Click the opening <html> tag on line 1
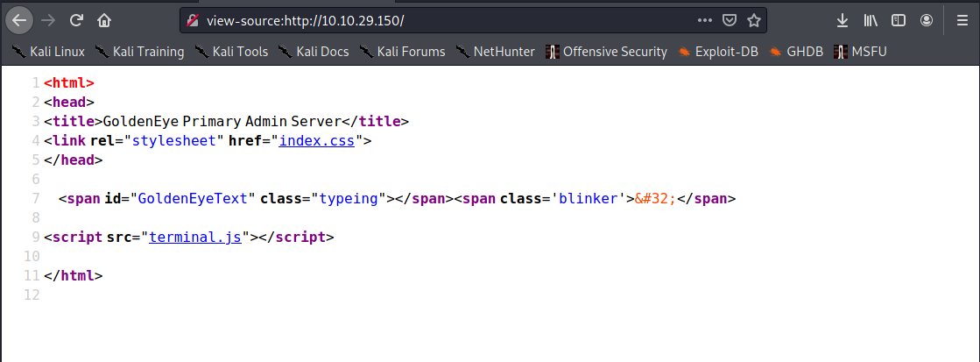 tap(69, 82)
